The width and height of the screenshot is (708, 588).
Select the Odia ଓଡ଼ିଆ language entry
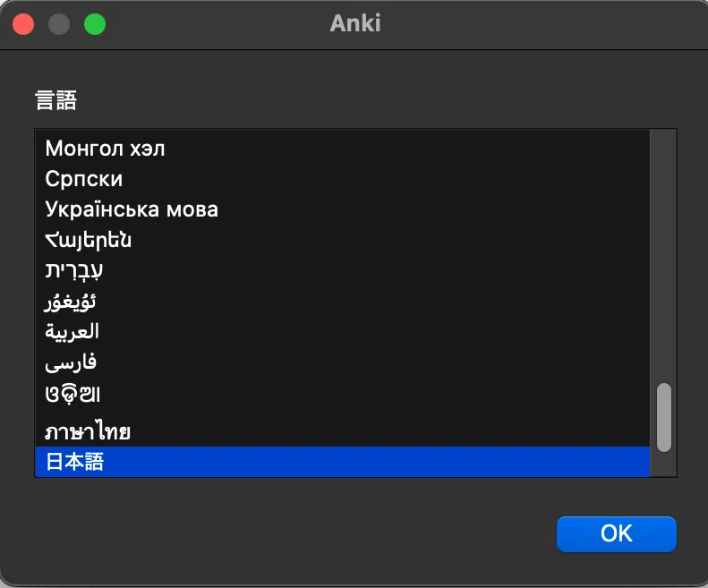pos(342,395)
